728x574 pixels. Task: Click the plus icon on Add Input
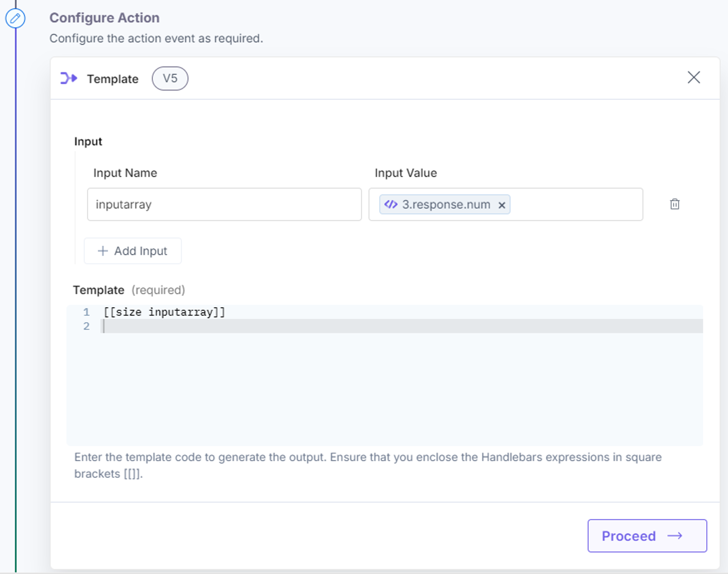pos(103,251)
